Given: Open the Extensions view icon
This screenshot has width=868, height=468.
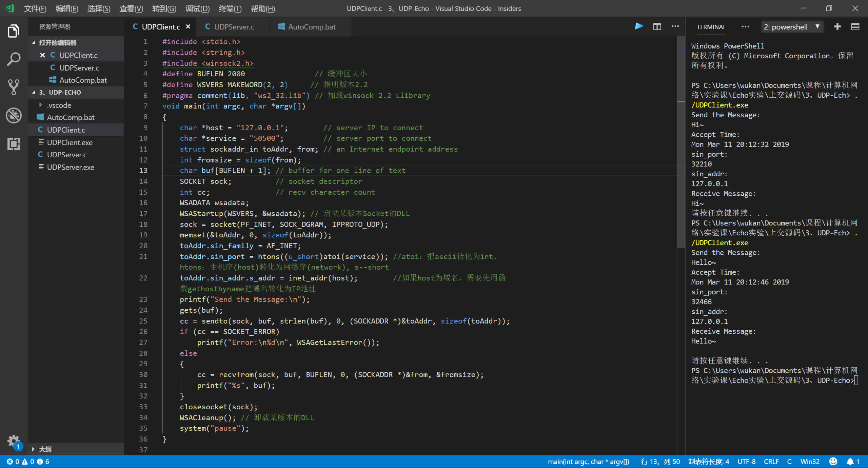Looking at the screenshot, I should (x=14, y=144).
